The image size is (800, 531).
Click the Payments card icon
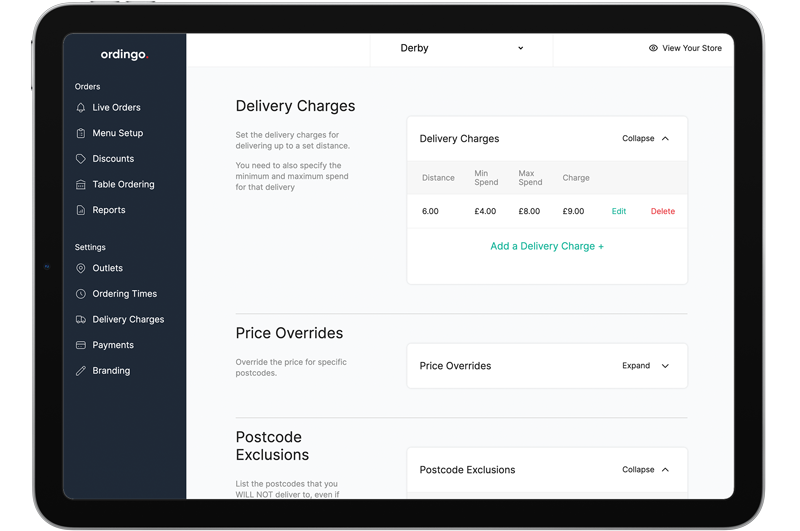tap(81, 345)
